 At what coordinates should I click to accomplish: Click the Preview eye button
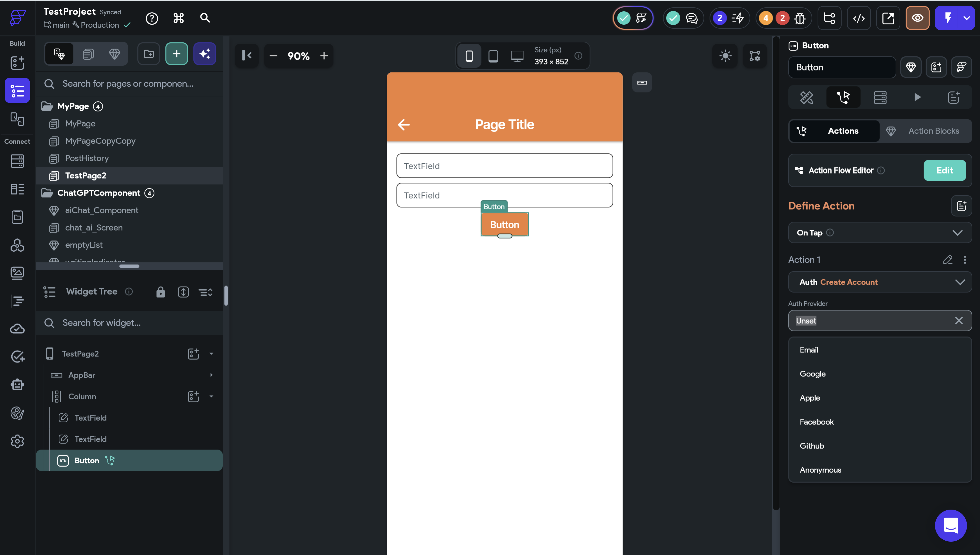point(917,18)
